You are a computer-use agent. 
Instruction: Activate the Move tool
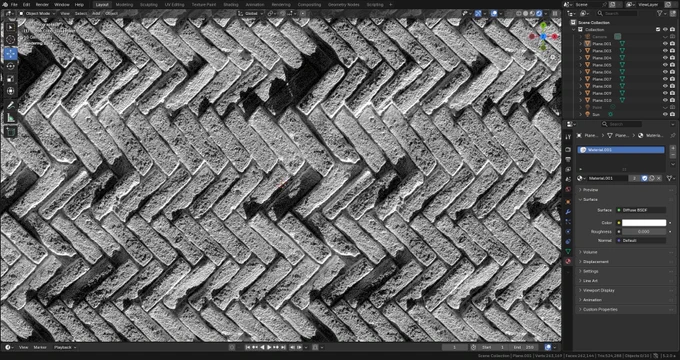pyautogui.click(x=10, y=53)
